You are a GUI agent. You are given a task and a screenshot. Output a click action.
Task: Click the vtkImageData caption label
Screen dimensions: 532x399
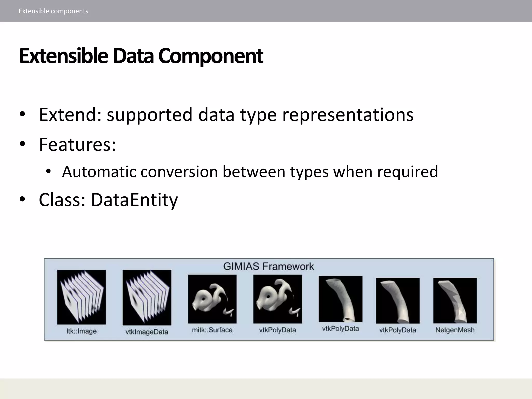147,332
